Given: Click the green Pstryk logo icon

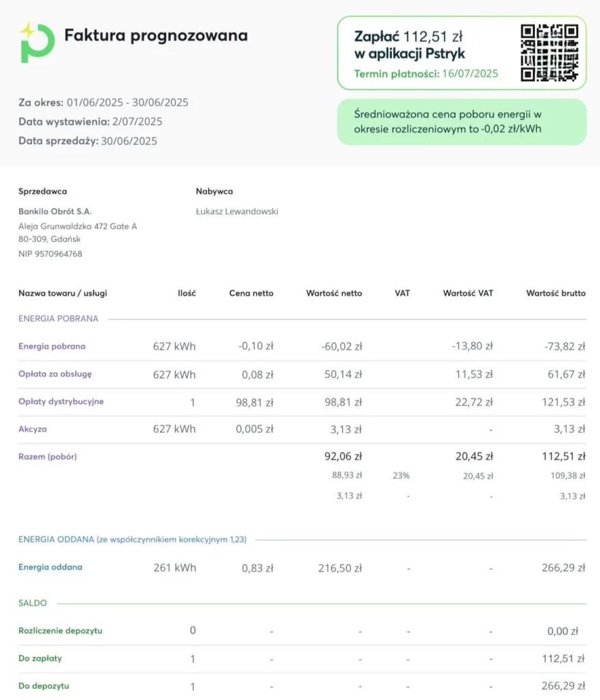Looking at the screenshot, I should tap(36, 42).
